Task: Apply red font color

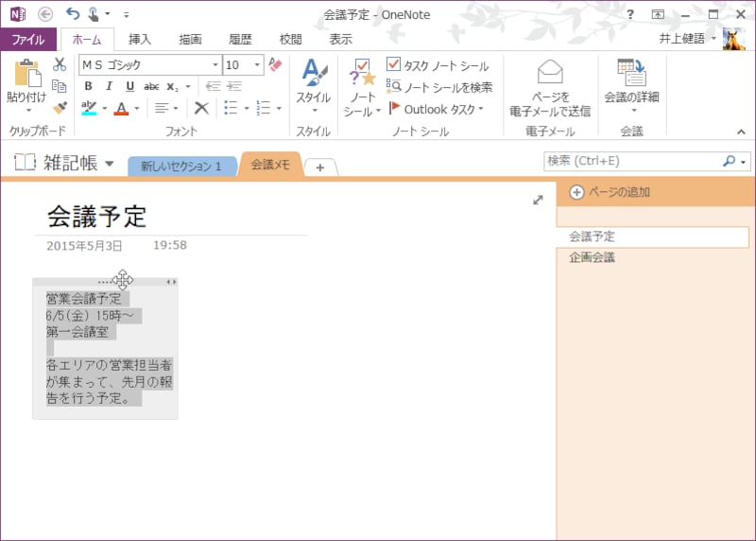Action: (x=122, y=108)
